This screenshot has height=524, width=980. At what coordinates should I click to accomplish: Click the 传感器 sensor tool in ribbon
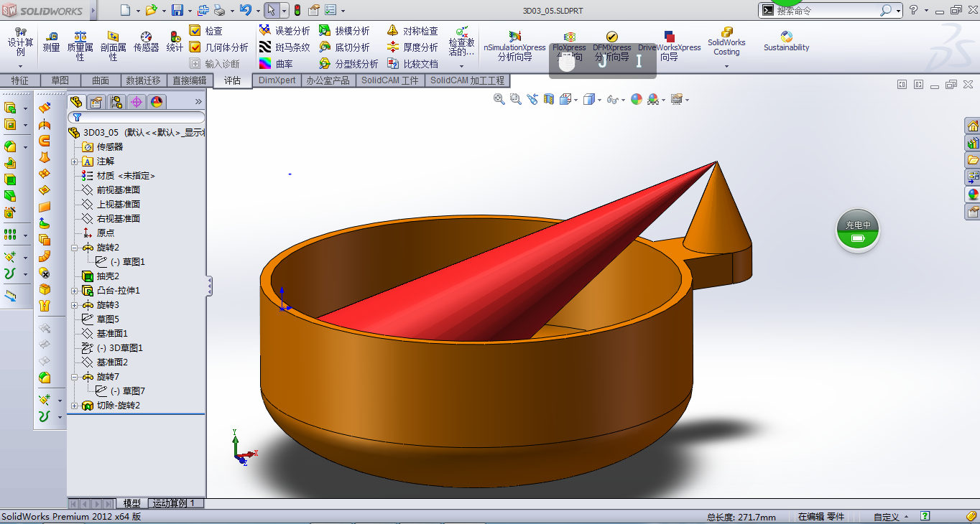[x=146, y=42]
